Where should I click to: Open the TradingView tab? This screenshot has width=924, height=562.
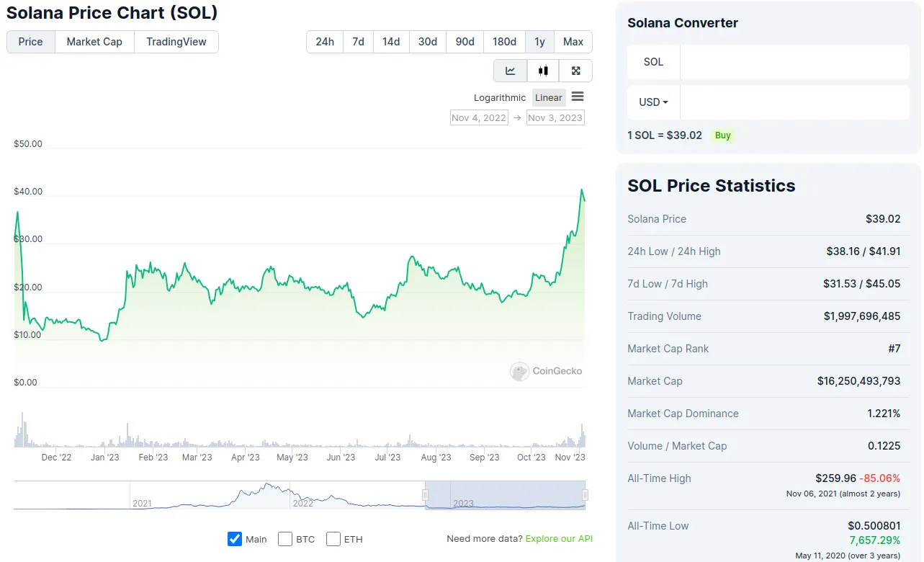pos(176,42)
